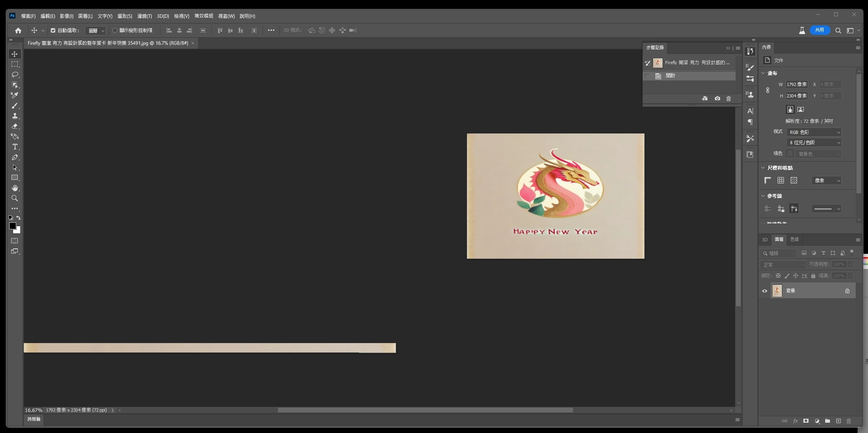Select the Eraser tool
The height and width of the screenshot is (433, 868).
coord(15,126)
